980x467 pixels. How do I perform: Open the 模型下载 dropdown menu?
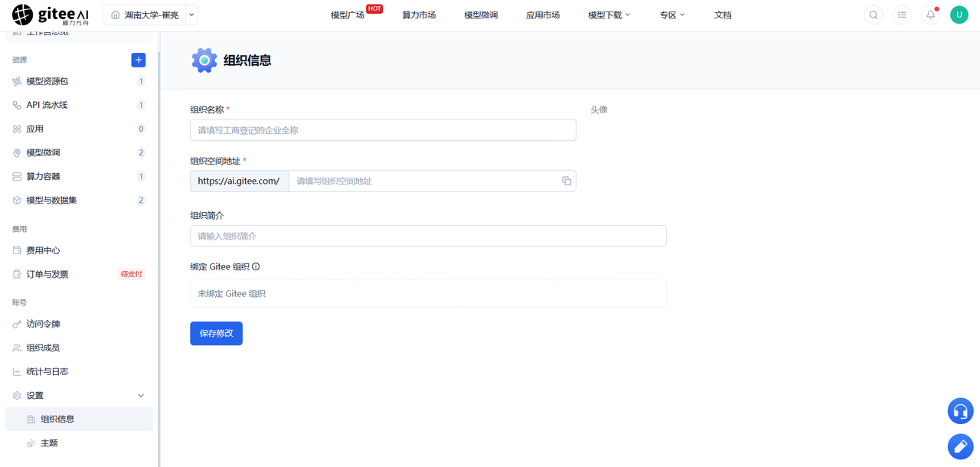[x=609, y=15]
